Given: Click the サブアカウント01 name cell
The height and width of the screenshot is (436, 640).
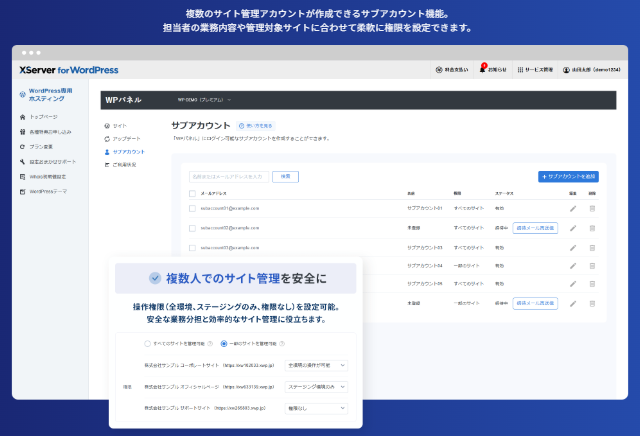Looking at the screenshot, I should coord(425,208).
